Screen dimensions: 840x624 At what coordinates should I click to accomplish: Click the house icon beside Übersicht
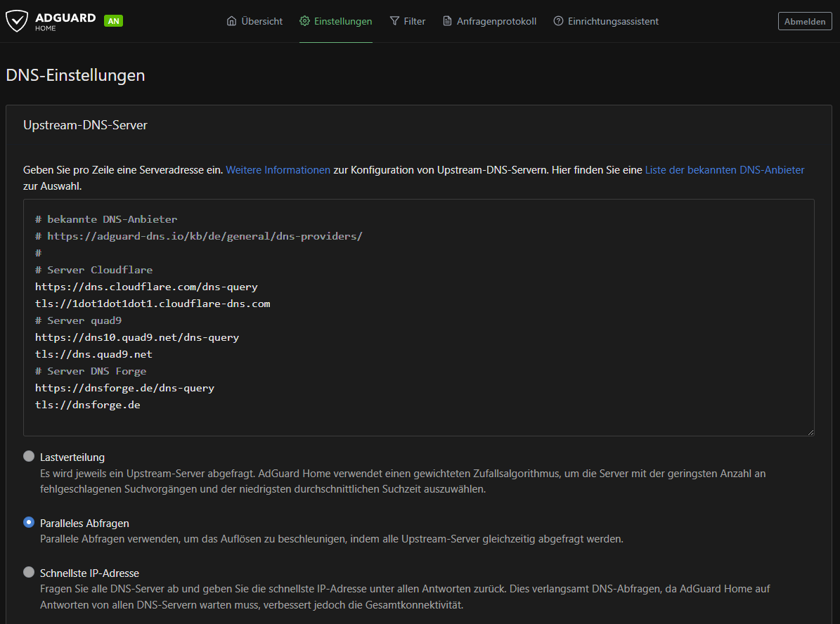231,21
